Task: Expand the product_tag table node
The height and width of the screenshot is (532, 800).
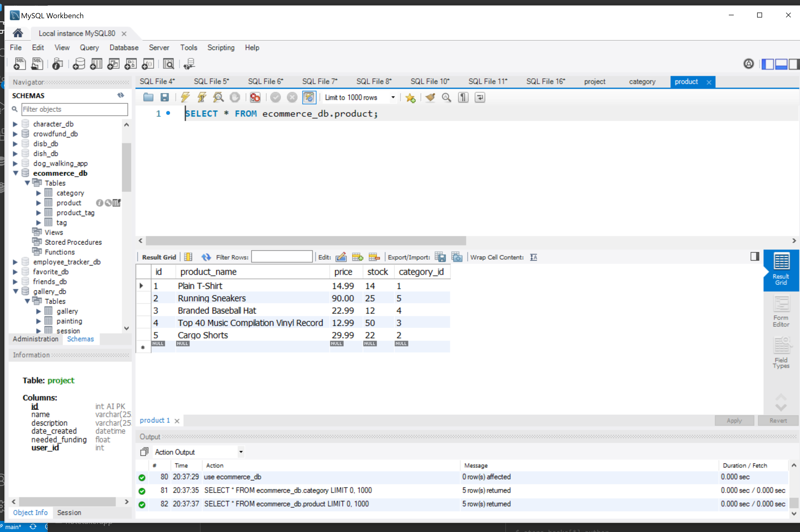Action: 38,213
